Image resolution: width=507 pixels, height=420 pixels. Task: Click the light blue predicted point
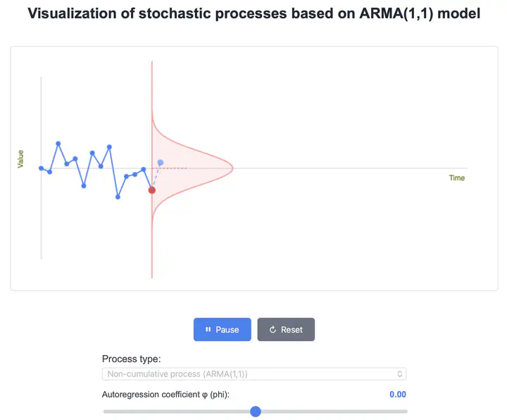click(x=161, y=163)
